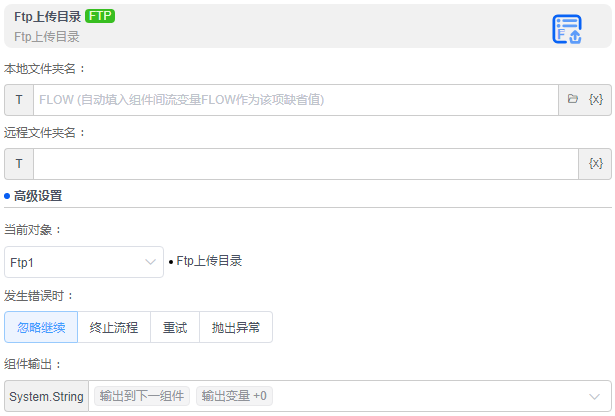Expand the 组件输出 dropdown chevron
The height and width of the screenshot is (416, 615).
click(x=594, y=396)
